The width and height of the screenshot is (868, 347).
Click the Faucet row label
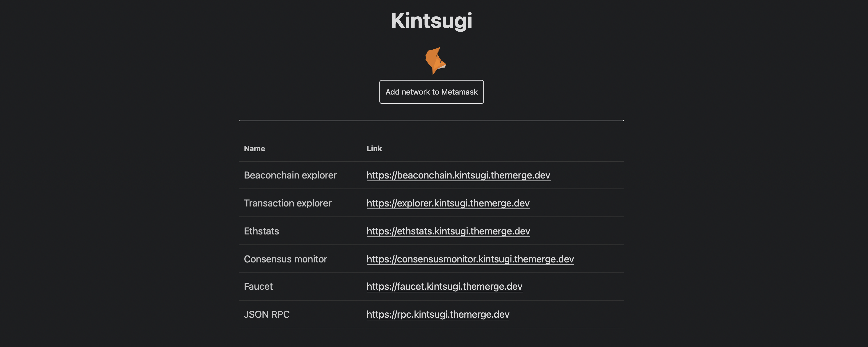(258, 286)
